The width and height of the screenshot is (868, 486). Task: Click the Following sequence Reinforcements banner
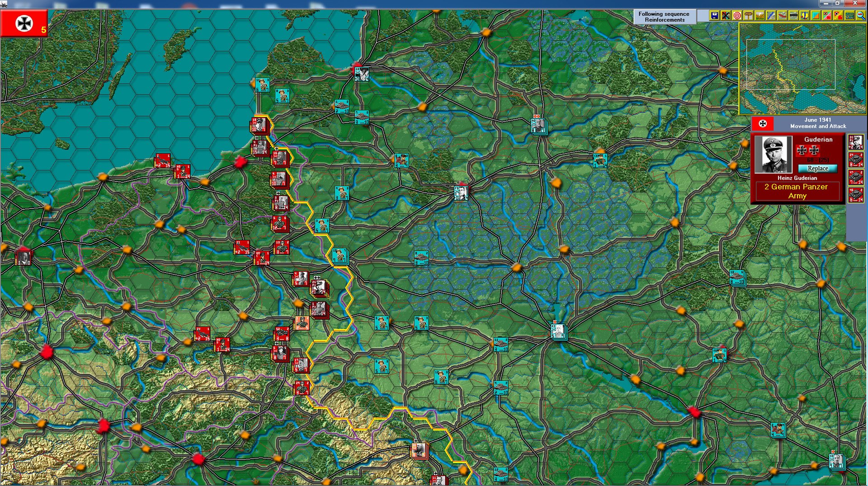pos(664,17)
